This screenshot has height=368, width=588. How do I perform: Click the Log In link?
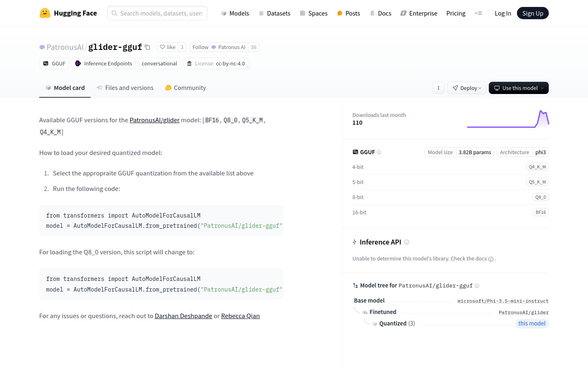click(x=503, y=13)
